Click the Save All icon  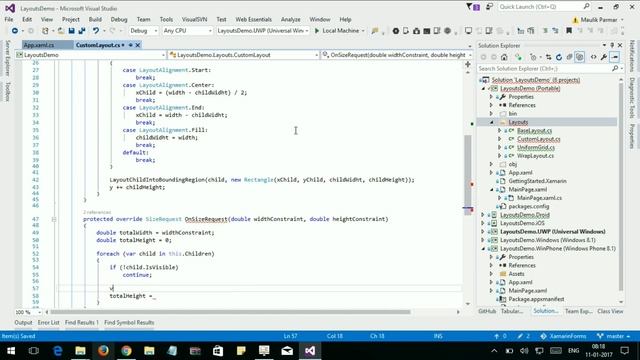pyautogui.click(x=82, y=31)
